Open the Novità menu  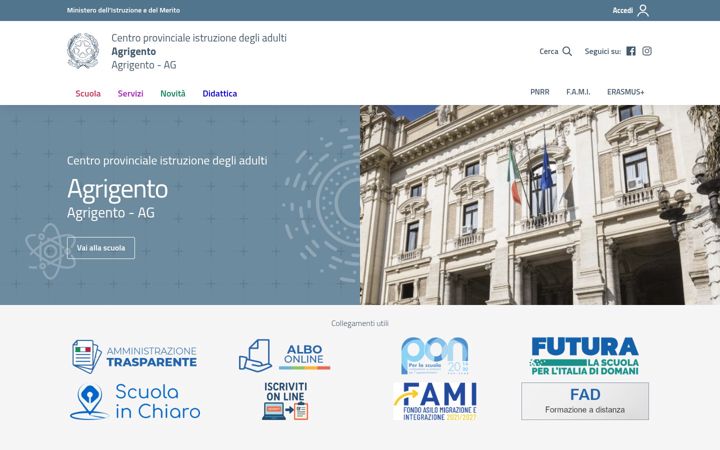click(x=173, y=94)
